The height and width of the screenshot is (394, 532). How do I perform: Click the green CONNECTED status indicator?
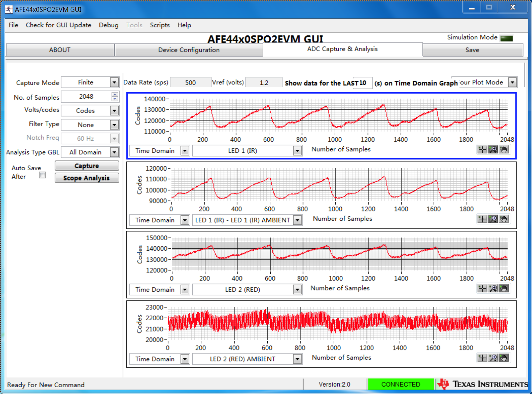[x=401, y=384]
